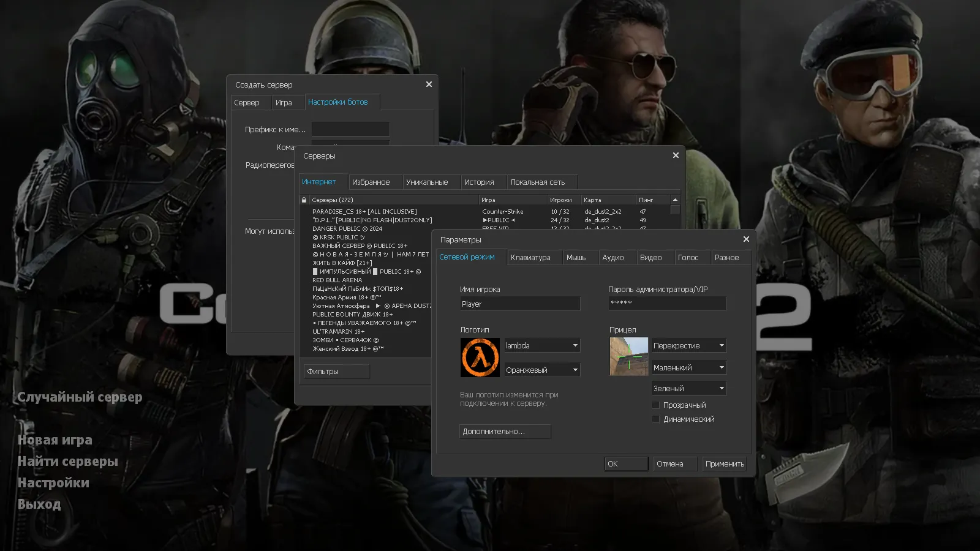Image resolution: width=980 pixels, height=551 pixels.
Task: Enable the Прозрачный checkbox
Action: point(656,405)
